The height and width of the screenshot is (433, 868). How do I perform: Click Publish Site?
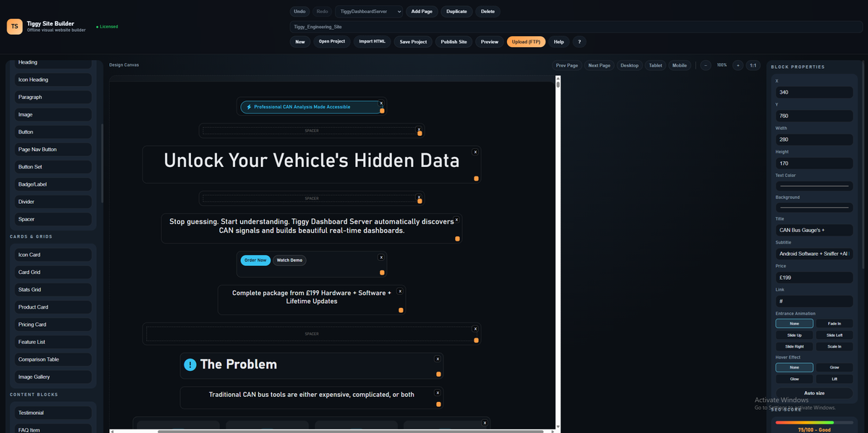(454, 42)
